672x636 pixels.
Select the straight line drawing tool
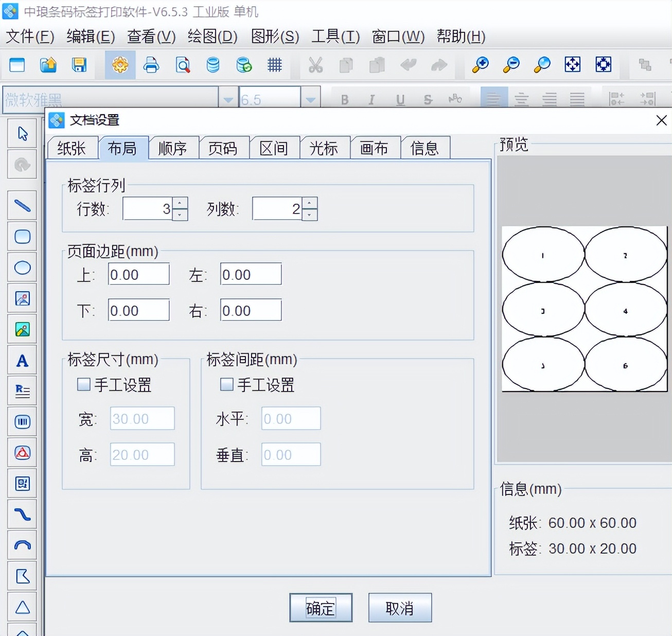tap(22, 206)
